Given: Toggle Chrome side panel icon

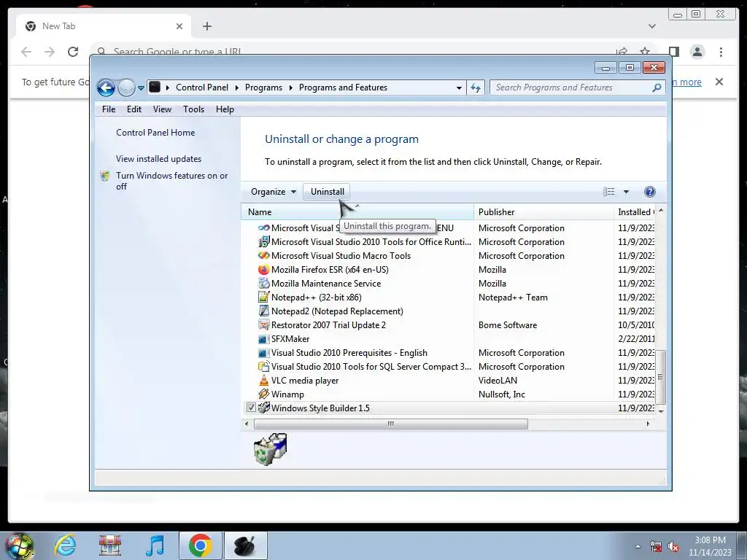Looking at the screenshot, I should coord(673,52).
